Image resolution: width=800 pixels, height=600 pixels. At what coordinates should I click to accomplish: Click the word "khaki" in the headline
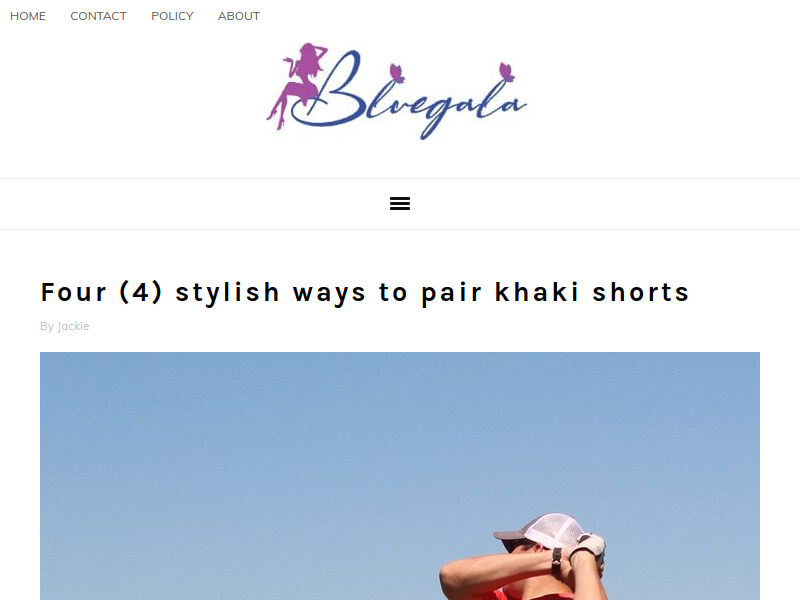(537, 292)
